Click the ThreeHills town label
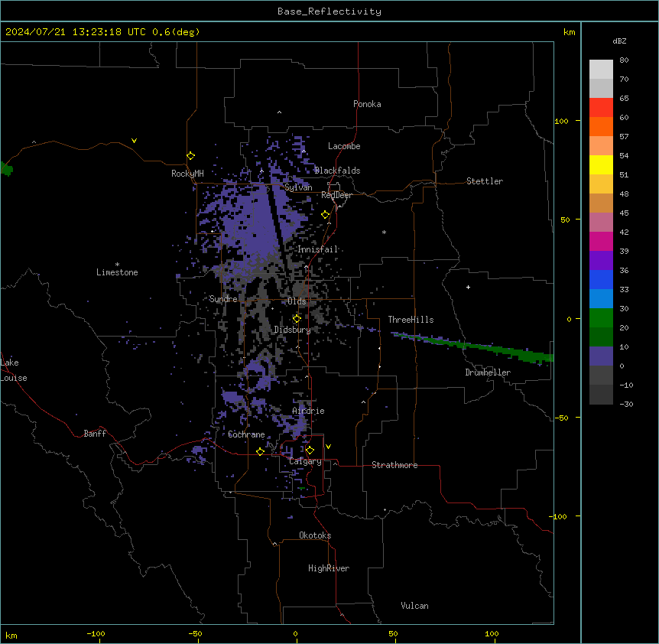 pyautogui.click(x=411, y=320)
